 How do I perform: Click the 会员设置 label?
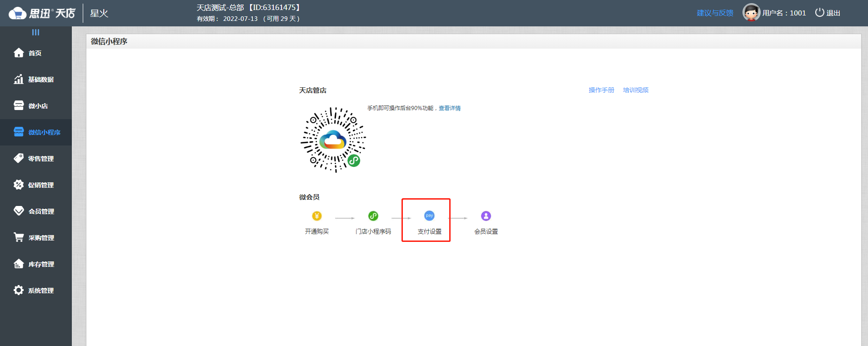point(486,231)
